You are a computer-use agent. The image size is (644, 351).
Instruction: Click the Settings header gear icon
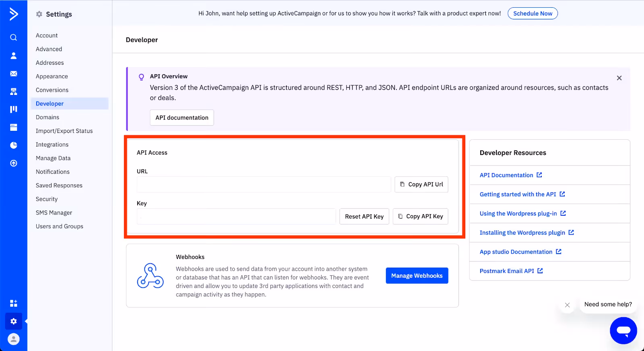39,14
